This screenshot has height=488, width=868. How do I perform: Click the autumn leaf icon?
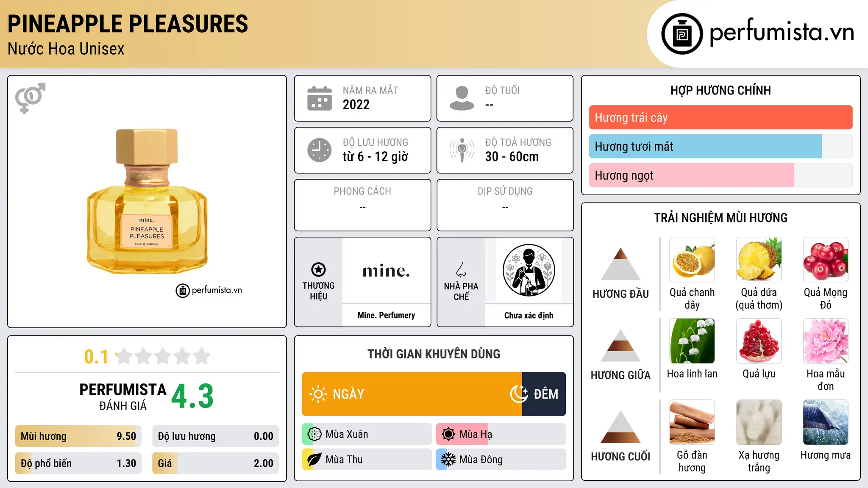[x=314, y=460]
